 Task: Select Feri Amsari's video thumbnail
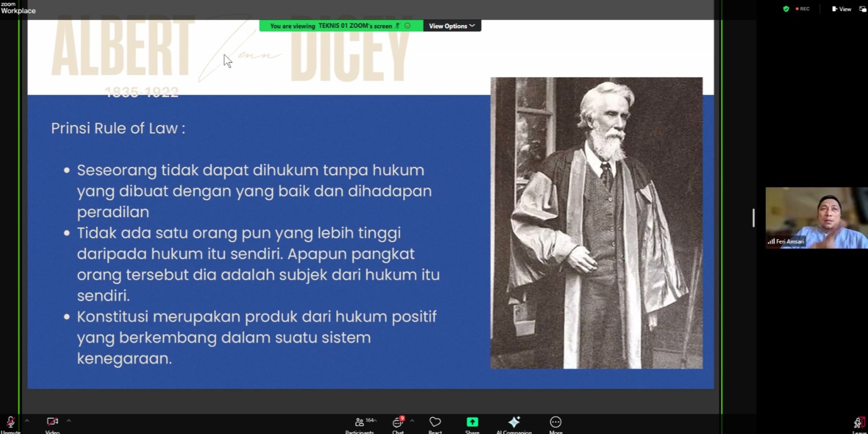coord(816,218)
